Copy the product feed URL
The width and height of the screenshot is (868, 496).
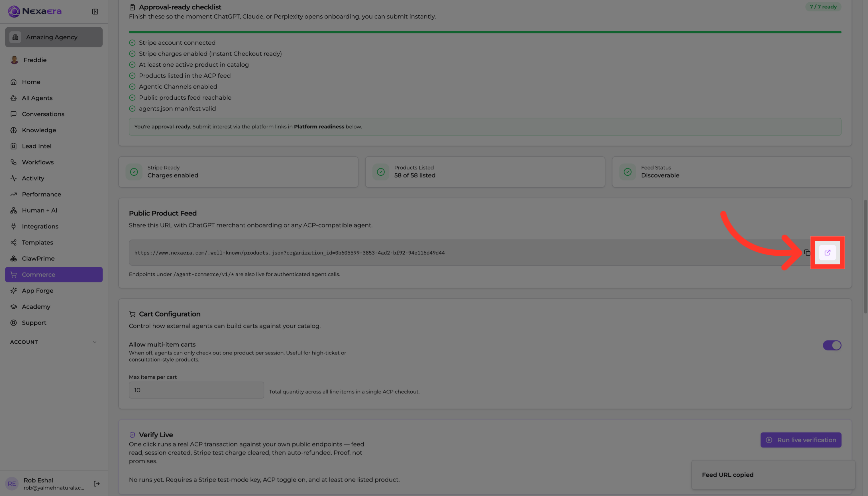pos(807,253)
